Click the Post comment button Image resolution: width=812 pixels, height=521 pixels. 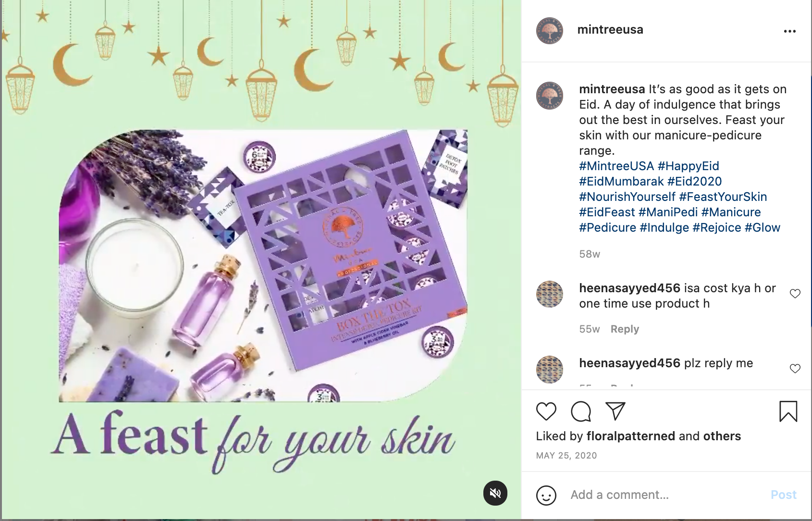(x=783, y=495)
